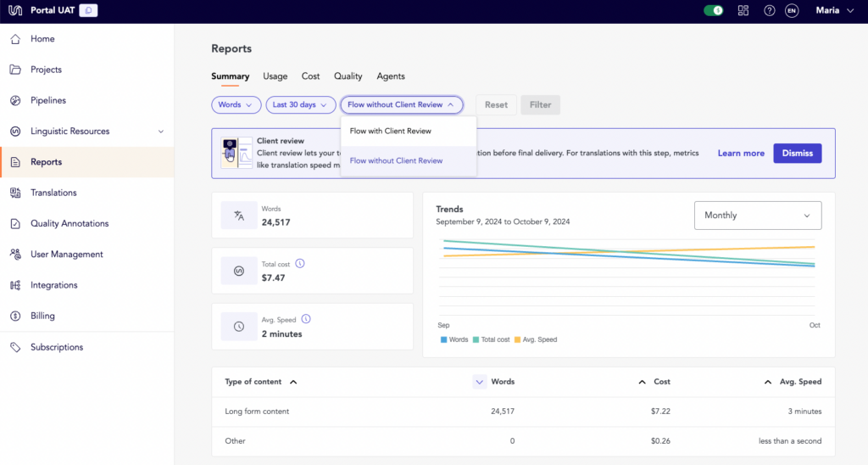Click the Subscriptions tag icon

point(15,347)
